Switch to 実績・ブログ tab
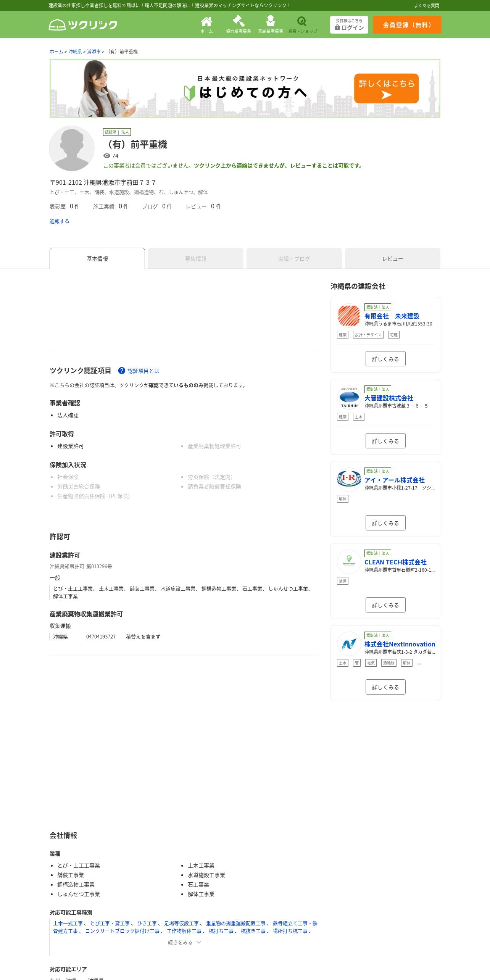 pos(294,258)
